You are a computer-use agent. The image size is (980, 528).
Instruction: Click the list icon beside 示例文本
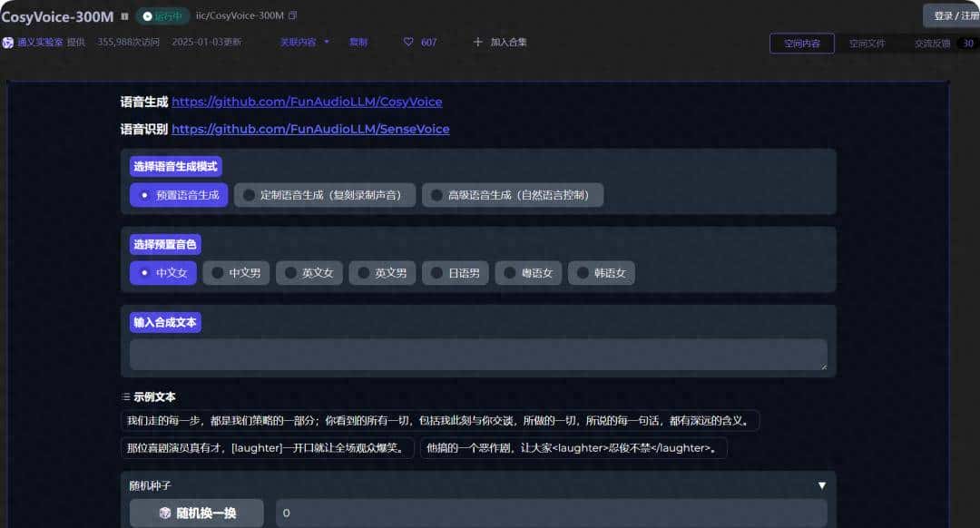pyautogui.click(x=126, y=396)
